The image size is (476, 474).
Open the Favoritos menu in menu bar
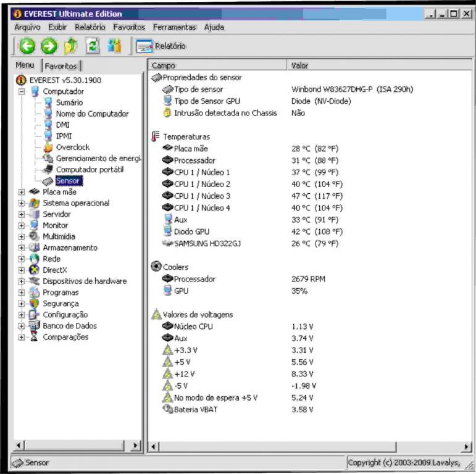129,27
